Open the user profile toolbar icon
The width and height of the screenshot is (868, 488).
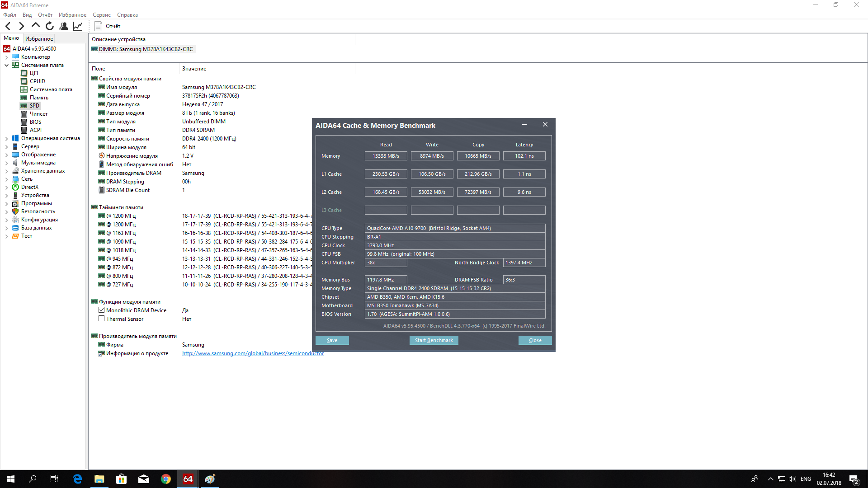[64, 26]
